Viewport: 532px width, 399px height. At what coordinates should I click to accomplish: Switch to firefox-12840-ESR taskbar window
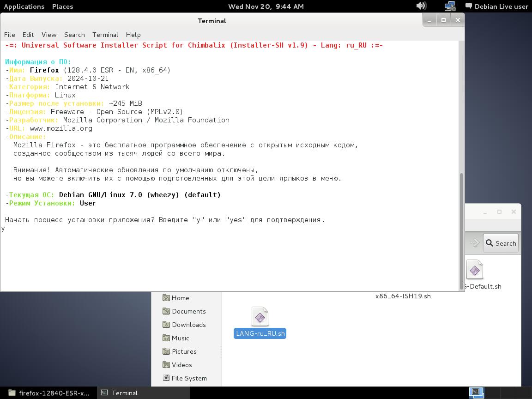[48, 393]
